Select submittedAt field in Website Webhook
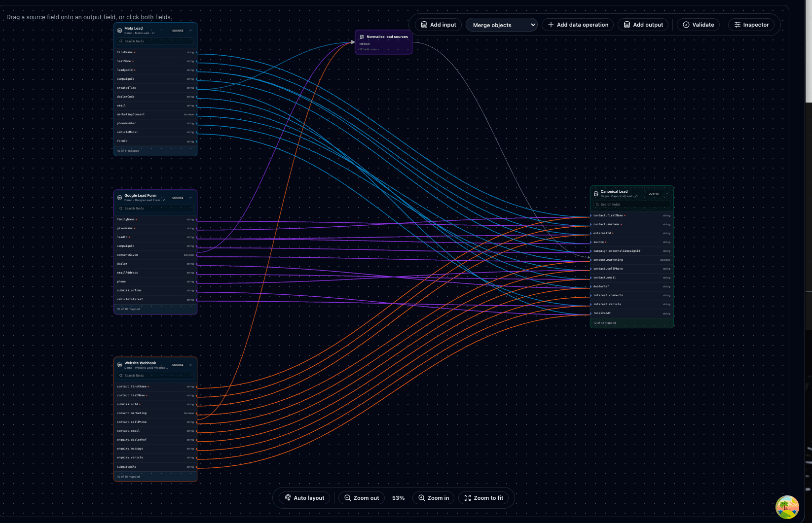Image resolution: width=812 pixels, height=523 pixels. click(155, 466)
